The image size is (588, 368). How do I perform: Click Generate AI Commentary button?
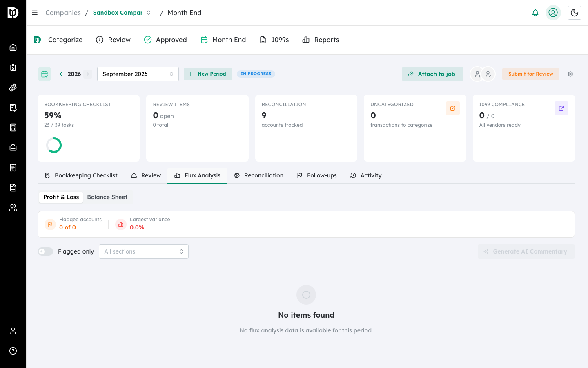(526, 251)
